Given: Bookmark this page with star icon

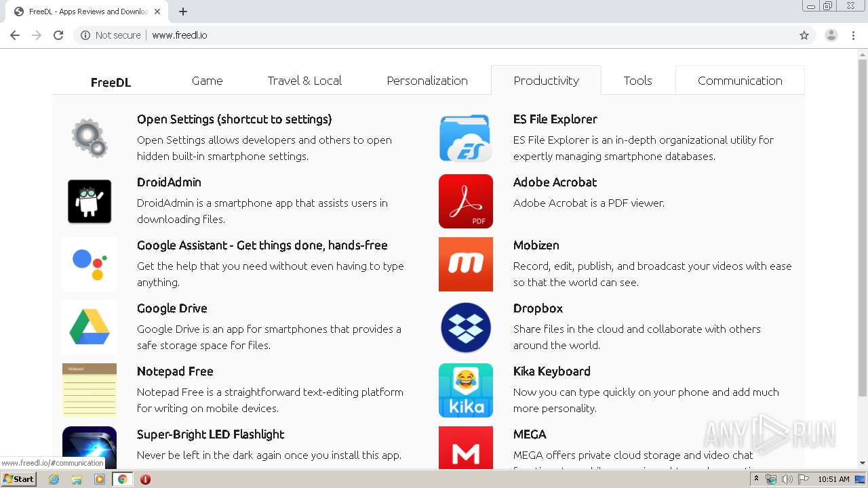Looking at the screenshot, I should 804,35.
